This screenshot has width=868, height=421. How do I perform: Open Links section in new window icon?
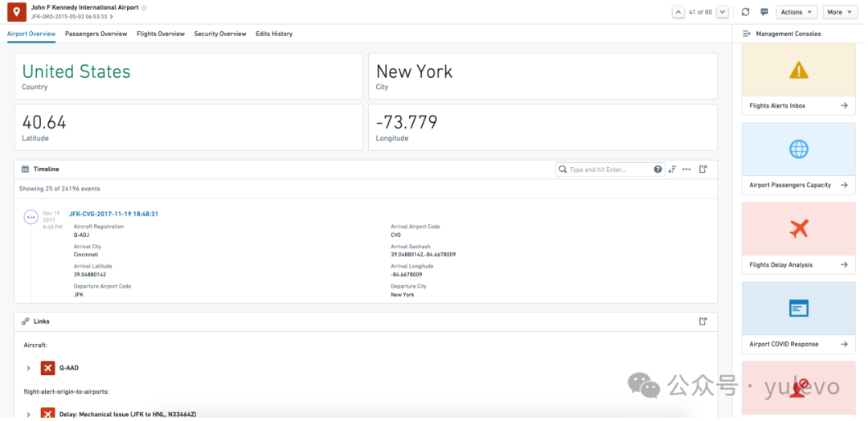[x=703, y=321]
